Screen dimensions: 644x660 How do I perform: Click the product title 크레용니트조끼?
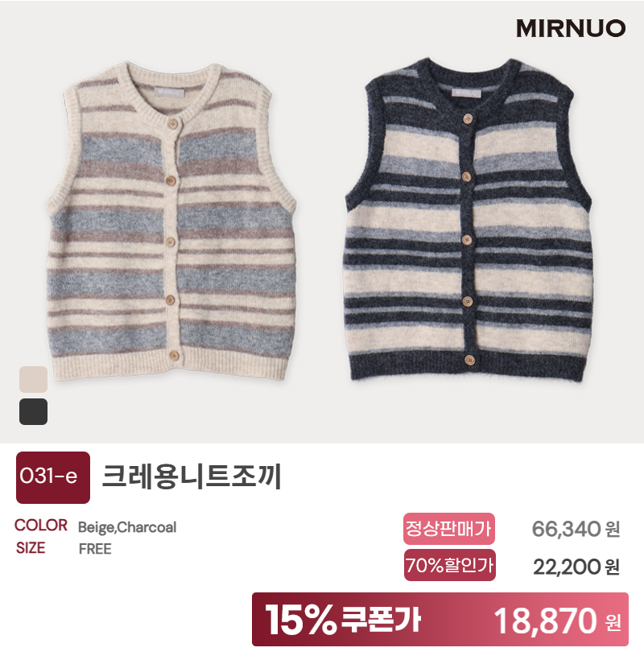tap(192, 476)
